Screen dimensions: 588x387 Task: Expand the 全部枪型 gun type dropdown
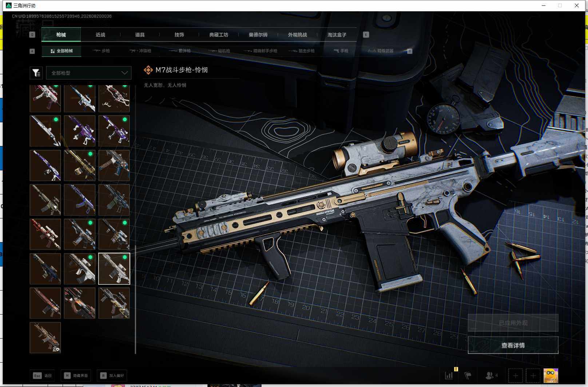[x=88, y=73]
